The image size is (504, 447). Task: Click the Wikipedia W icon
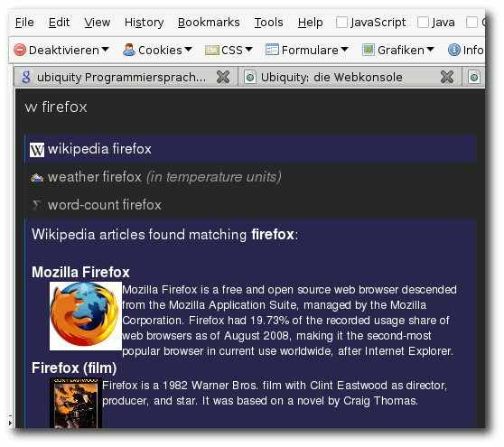coord(37,150)
